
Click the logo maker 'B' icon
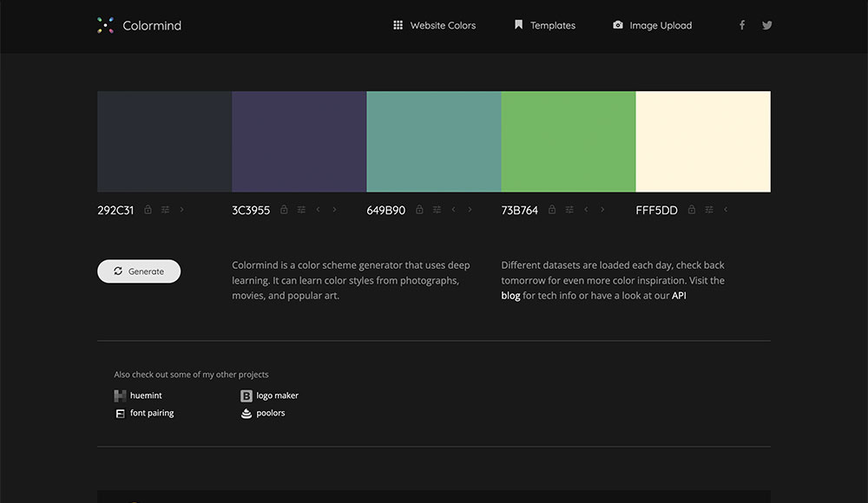(x=247, y=395)
